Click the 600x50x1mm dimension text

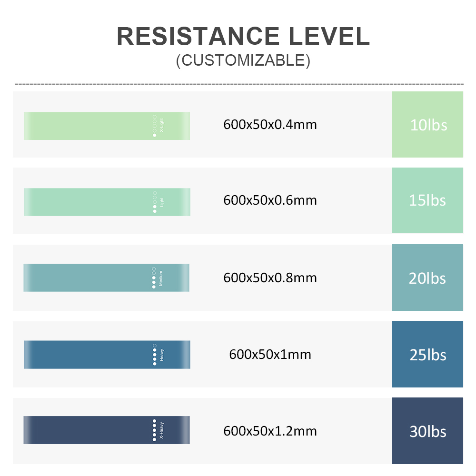click(x=270, y=354)
